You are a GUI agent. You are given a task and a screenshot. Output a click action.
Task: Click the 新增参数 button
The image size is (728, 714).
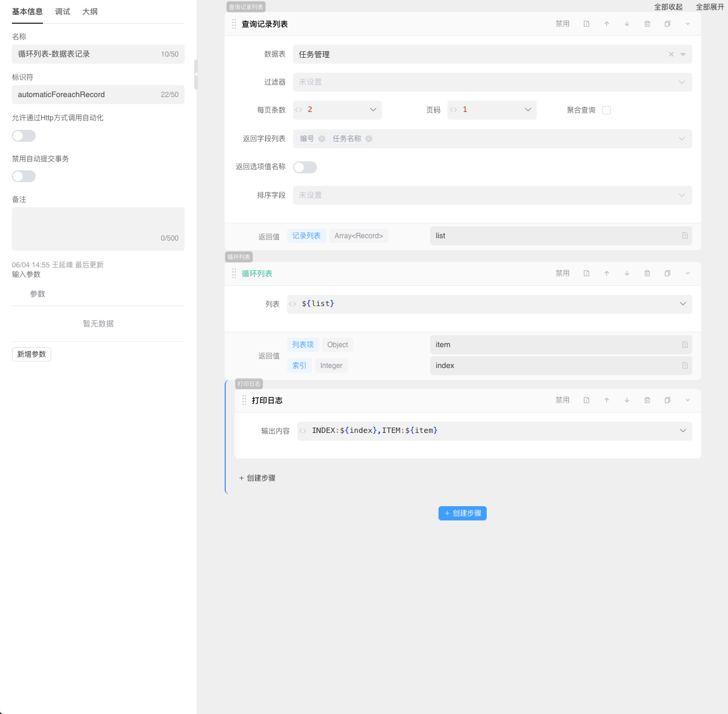coord(32,354)
